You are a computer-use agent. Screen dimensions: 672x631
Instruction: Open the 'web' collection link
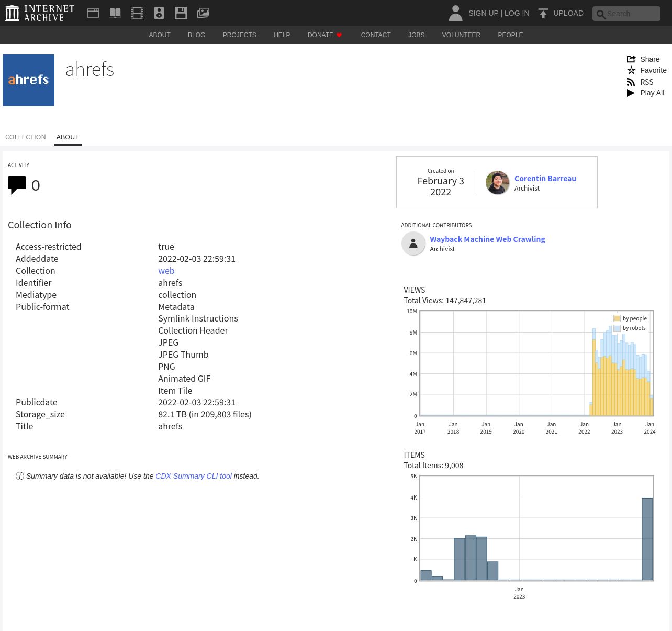166,271
